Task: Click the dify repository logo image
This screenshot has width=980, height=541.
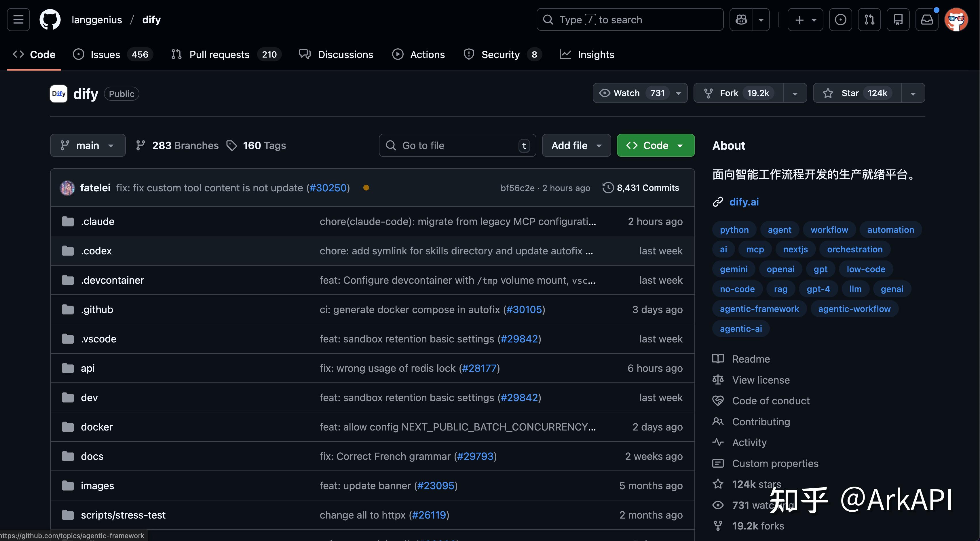Action: coord(59,94)
